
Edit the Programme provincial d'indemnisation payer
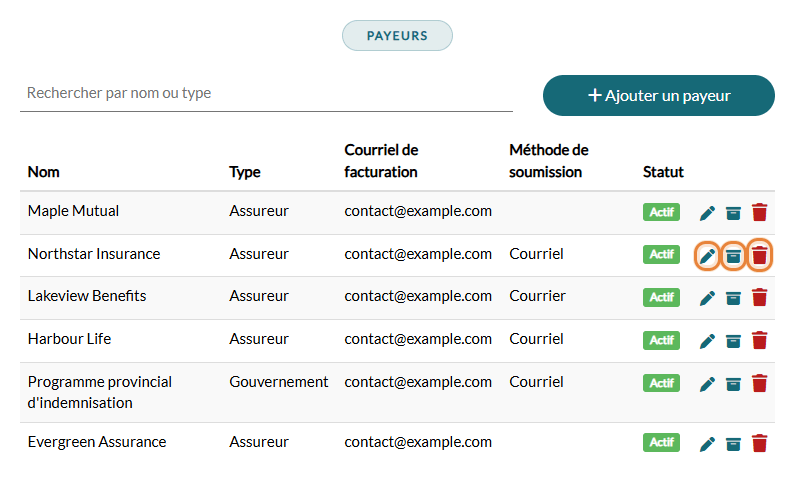tap(707, 384)
